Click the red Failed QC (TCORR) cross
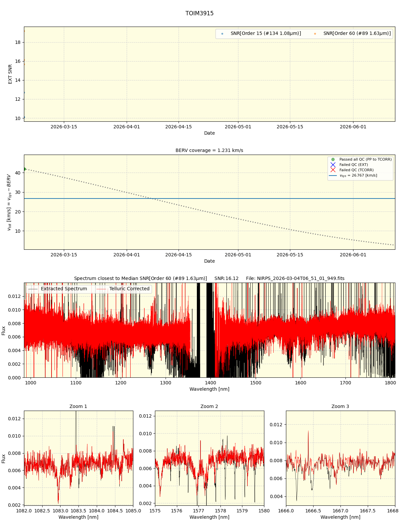This screenshot has height=532, width=399. pyautogui.click(x=333, y=170)
